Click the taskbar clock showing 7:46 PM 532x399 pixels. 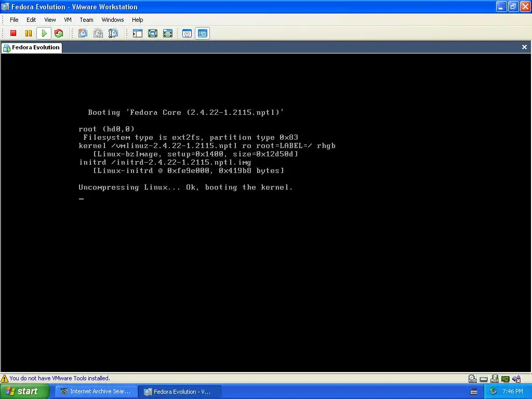[x=512, y=392]
